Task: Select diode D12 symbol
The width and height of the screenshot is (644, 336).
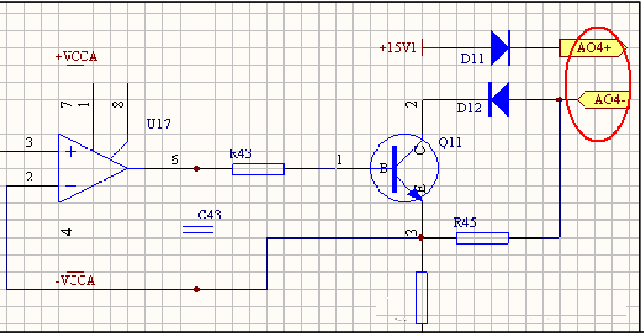Action: tap(500, 100)
